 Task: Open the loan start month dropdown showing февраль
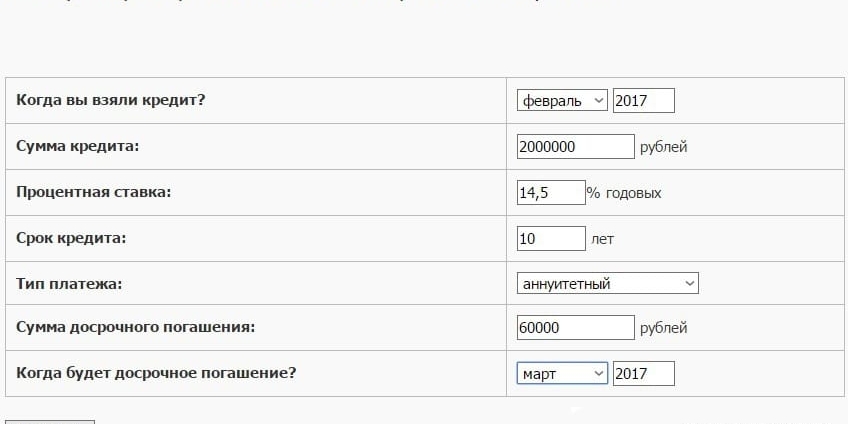(562, 101)
